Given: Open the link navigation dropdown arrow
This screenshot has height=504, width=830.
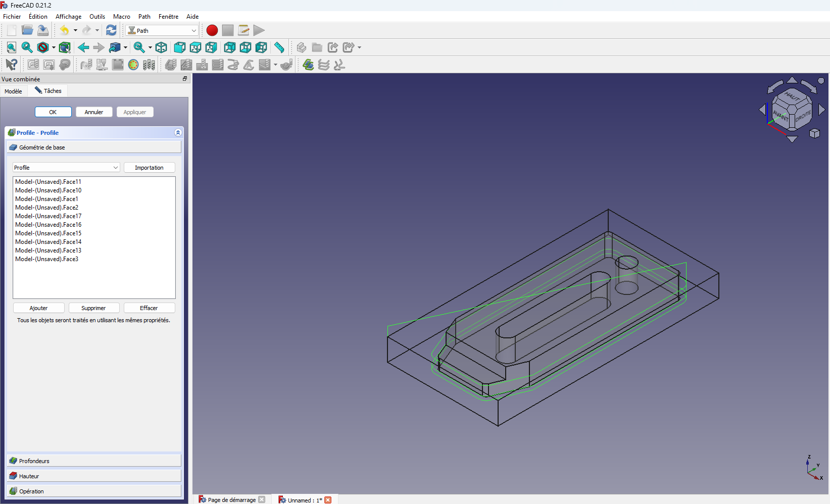Looking at the screenshot, I should (x=125, y=47).
